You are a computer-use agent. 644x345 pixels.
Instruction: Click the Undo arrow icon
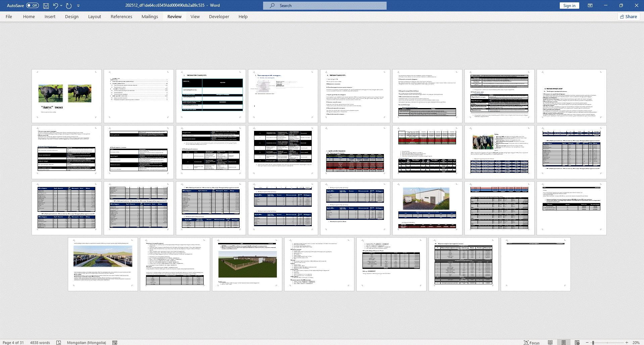(55, 6)
